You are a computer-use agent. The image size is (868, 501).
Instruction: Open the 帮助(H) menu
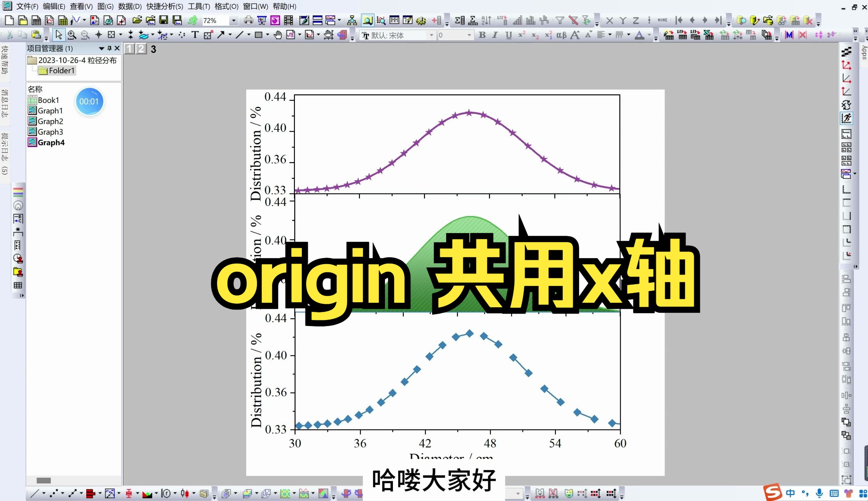(284, 6)
